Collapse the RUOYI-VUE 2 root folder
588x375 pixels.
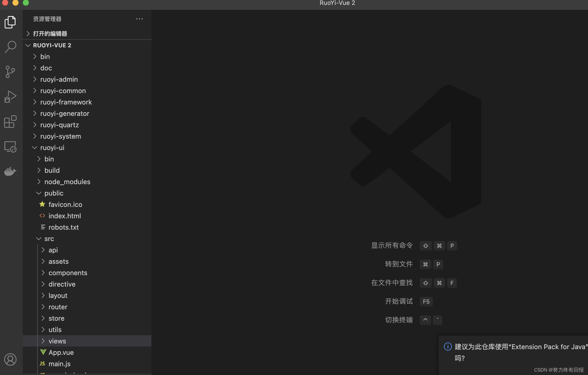point(87,45)
